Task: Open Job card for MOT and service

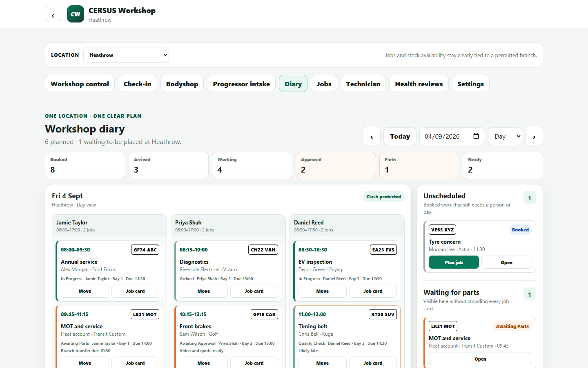Action: pyautogui.click(x=135, y=363)
